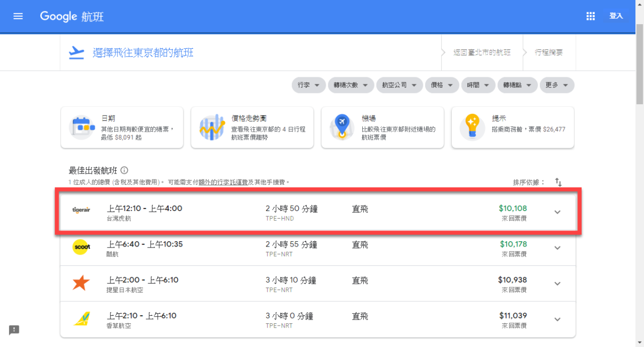Screen dimensions: 644x347
Task: Click the Google 航班 logo
Action: [72, 16]
